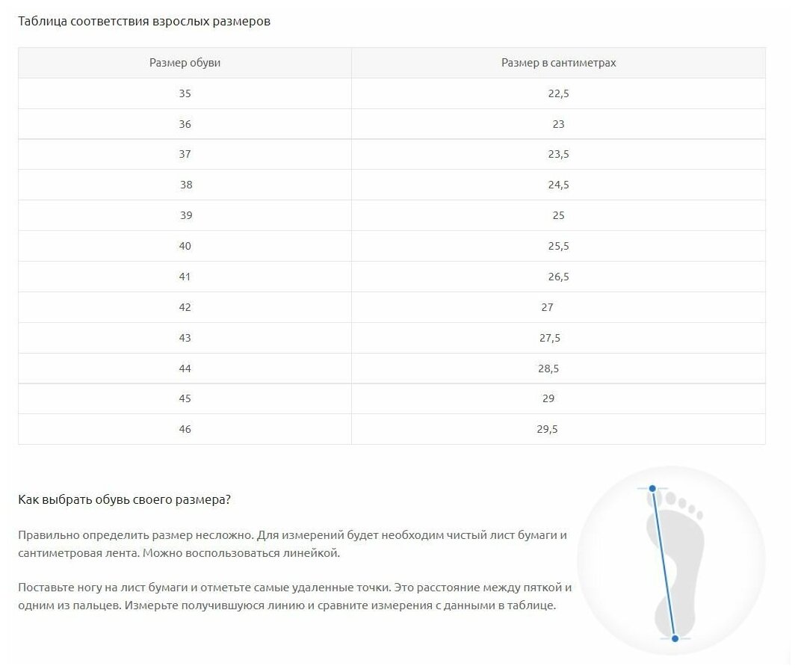Image resolution: width=798 pixels, height=672 pixels.
Task: Click the 27 centimeters value
Action: [547, 307]
